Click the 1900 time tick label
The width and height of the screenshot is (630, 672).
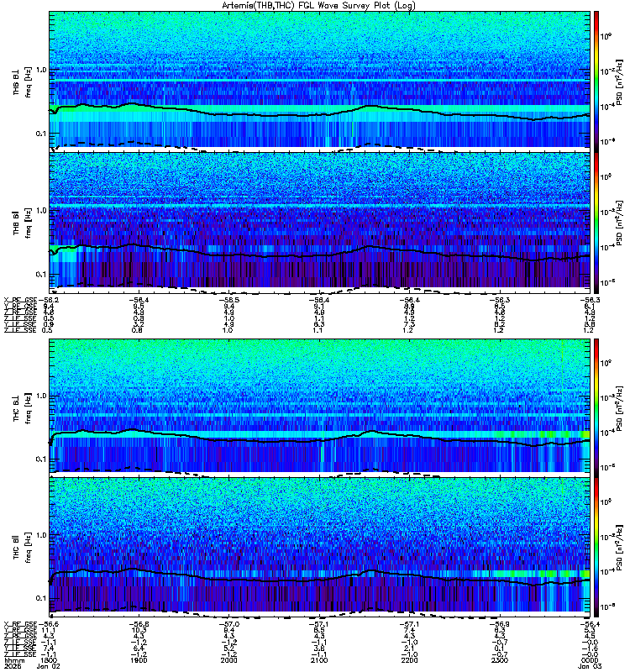click(139, 660)
